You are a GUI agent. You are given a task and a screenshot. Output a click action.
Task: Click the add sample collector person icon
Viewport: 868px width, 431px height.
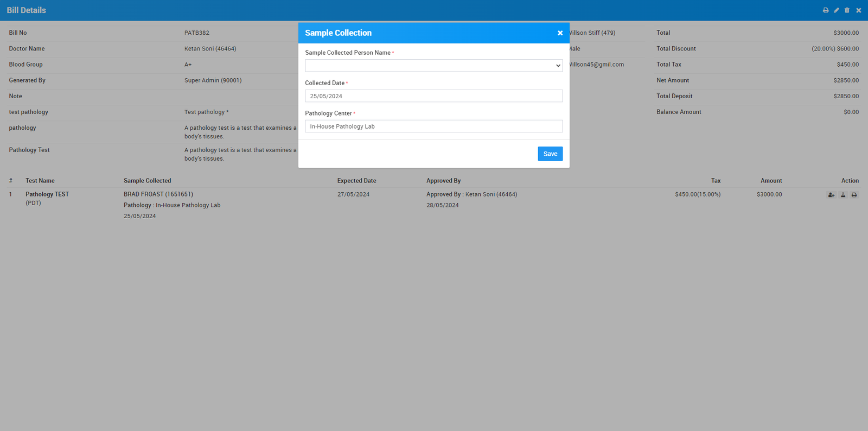[x=831, y=195]
